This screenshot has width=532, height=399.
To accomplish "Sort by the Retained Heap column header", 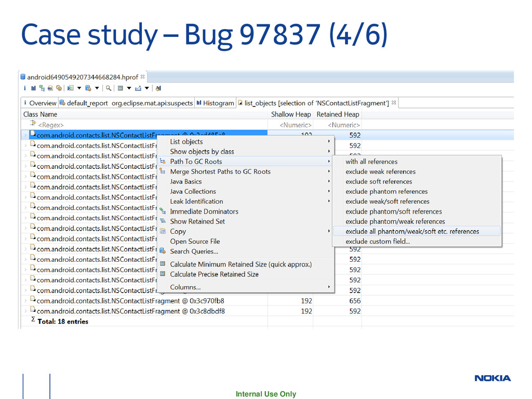I will [338, 114].
